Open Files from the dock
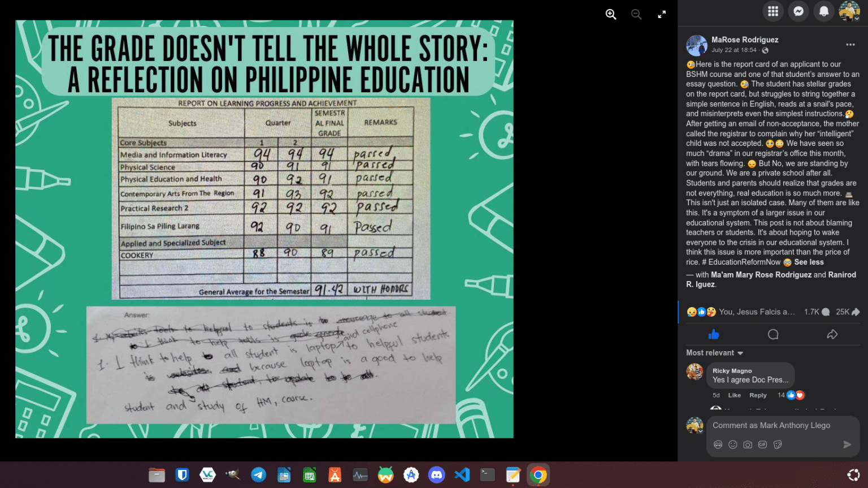This screenshot has width=868, height=488. coord(157,475)
